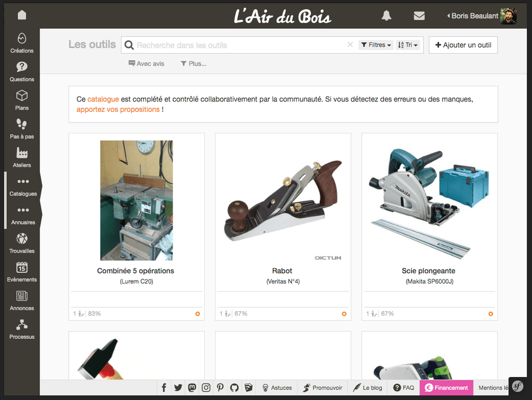Click the 83% rating on Combinée card
Image resolution: width=532 pixels, height=400 pixels.
tap(95, 314)
